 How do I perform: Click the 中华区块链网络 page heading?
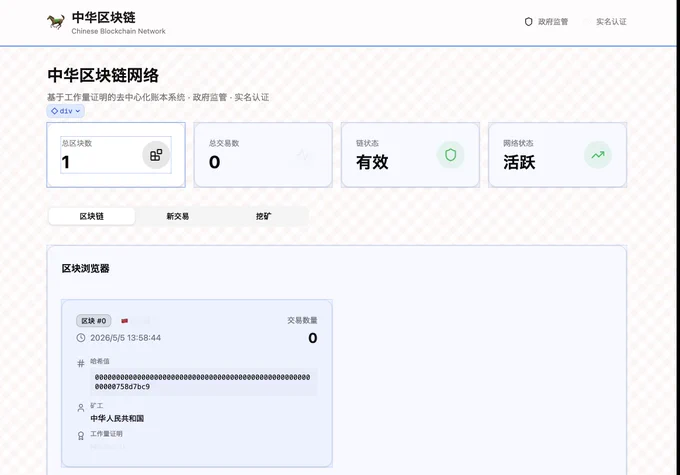pyautogui.click(x=103, y=75)
